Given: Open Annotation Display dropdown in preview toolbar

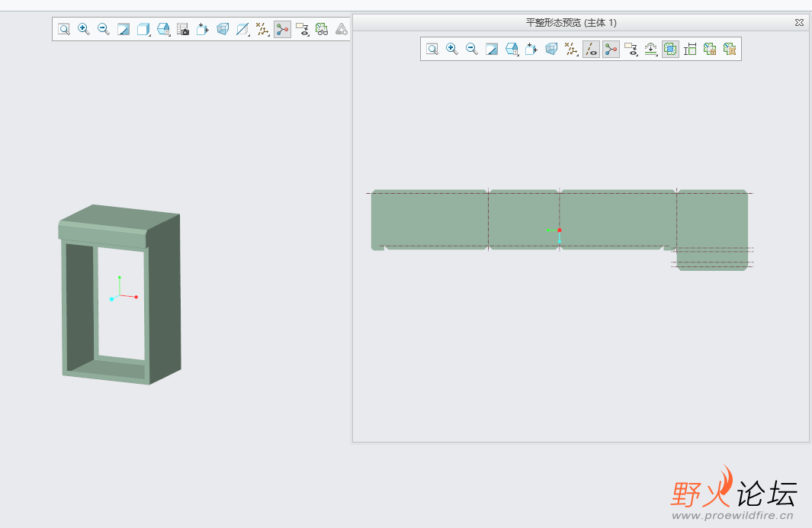Looking at the screenshot, I should click(631, 49).
